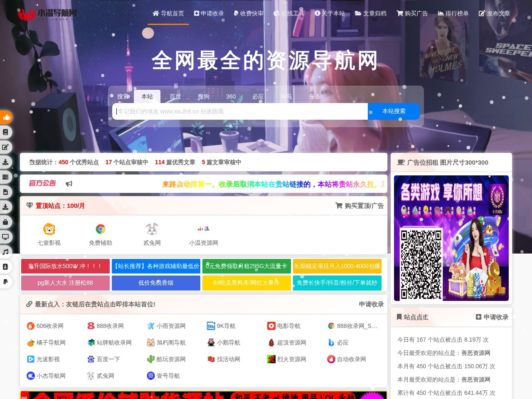Click the rabbit icon for 贰兔网

pos(152,229)
